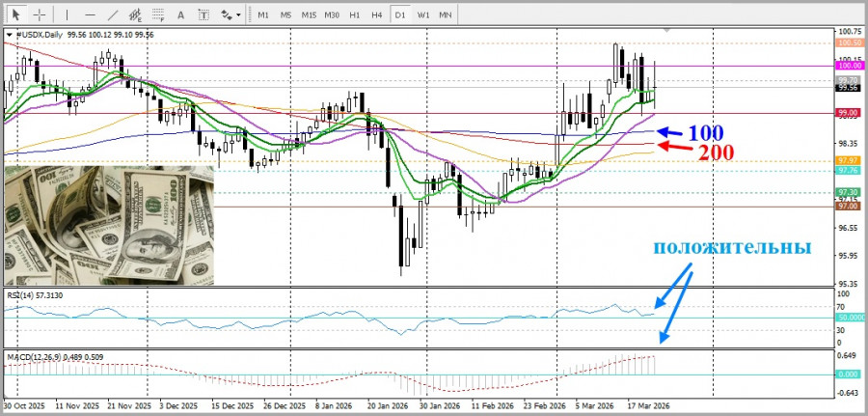Click the H1 timeframe button
868x416 pixels.
[354, 14]
